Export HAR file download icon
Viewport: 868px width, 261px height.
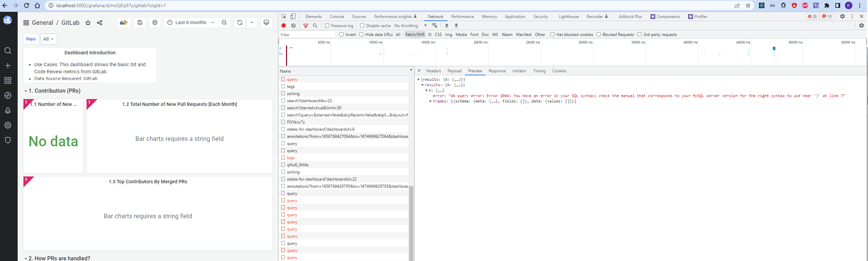(456, 25)
